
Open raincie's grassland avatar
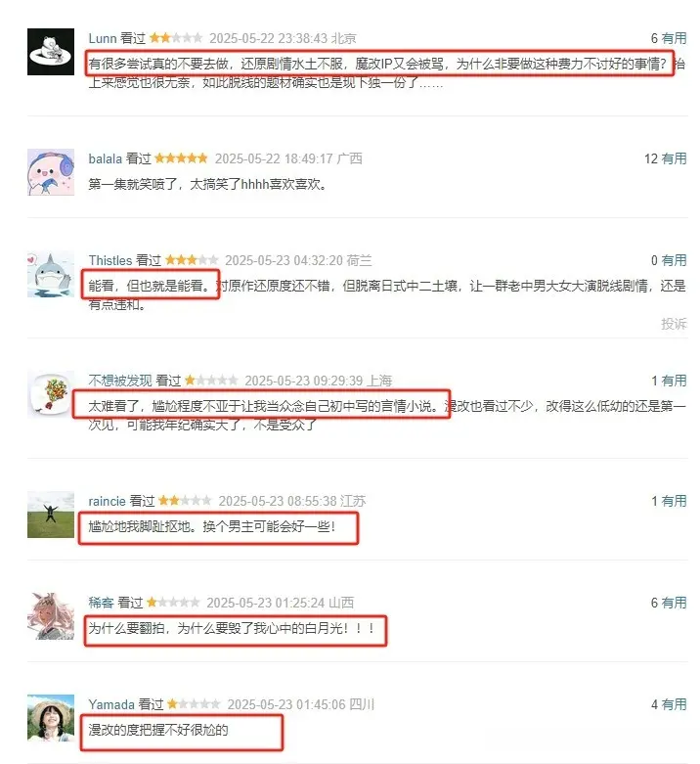tap(51, 515)
